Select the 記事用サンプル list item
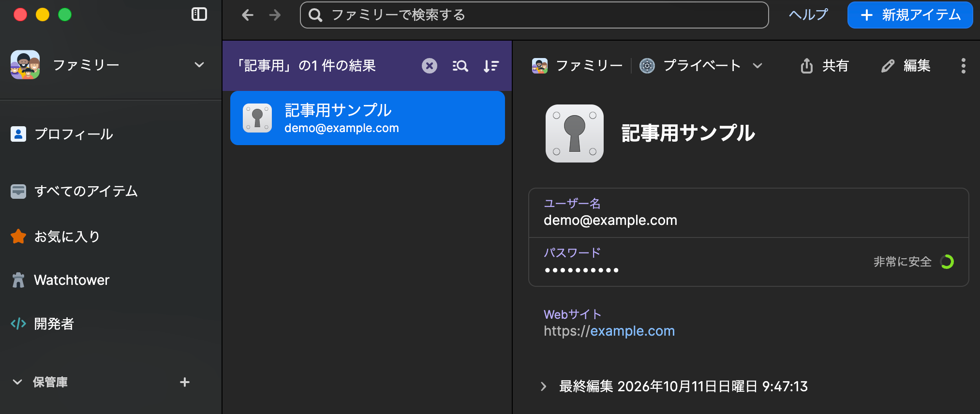The width and height of the screenshot is (980, 414). pos(368,118)
